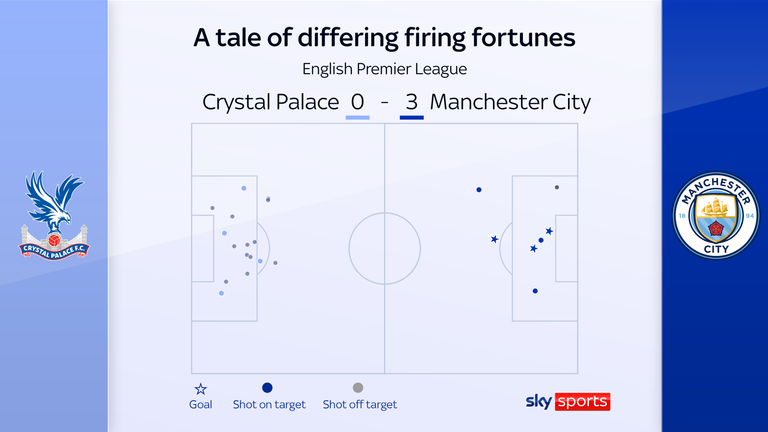Click the Goal star legend icon
Viewport: 768px width, 432px height.
click(x=201, y=388)
